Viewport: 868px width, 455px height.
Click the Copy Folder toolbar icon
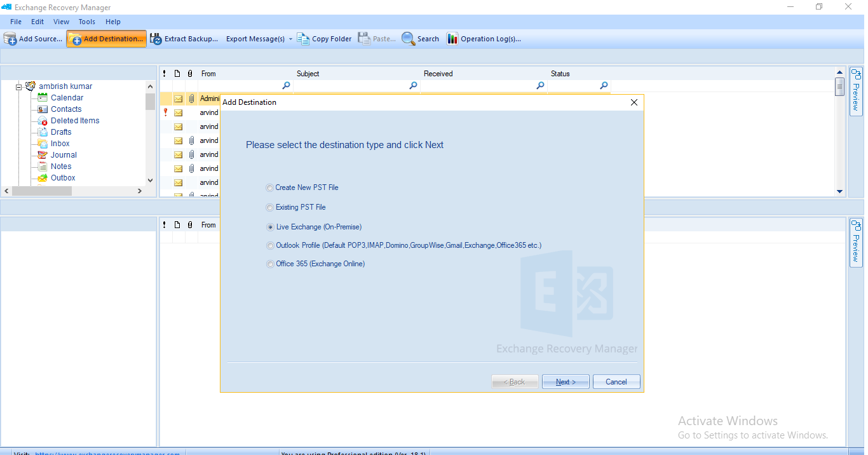pyautogui.click(x=303, y=39)
